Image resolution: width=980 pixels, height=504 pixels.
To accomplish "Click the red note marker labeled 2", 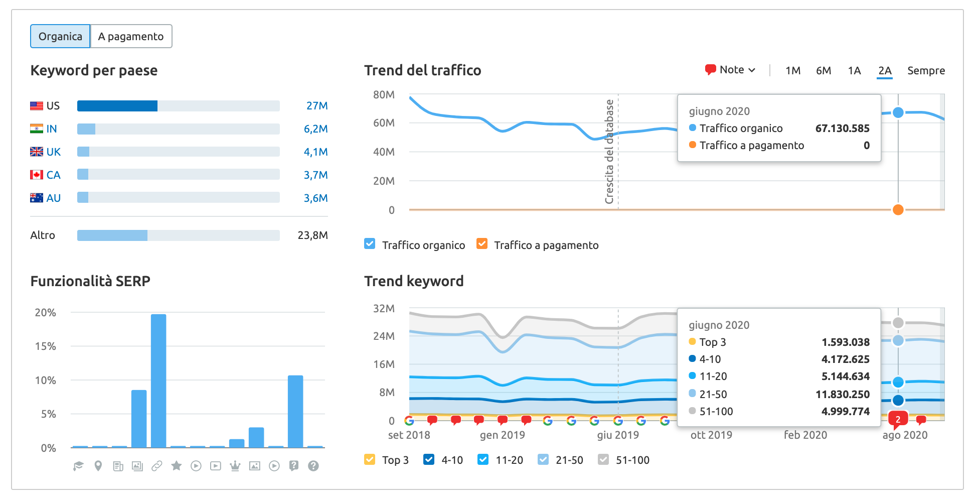I will click(898, 419).
